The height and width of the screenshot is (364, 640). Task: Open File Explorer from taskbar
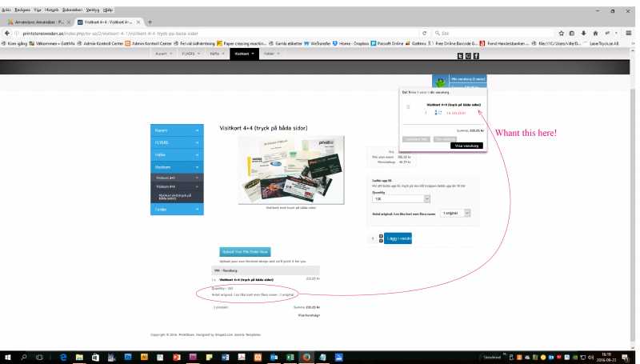tap(79, 358)
